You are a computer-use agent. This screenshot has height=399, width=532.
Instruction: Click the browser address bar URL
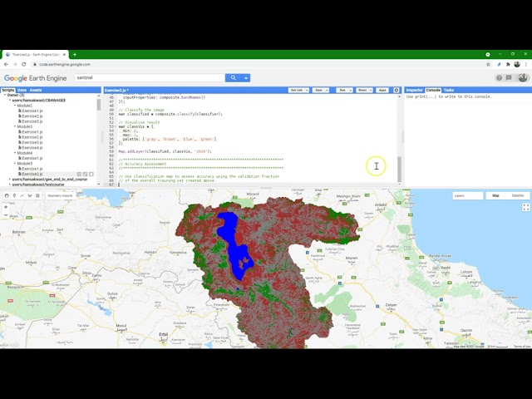(65, 64)
